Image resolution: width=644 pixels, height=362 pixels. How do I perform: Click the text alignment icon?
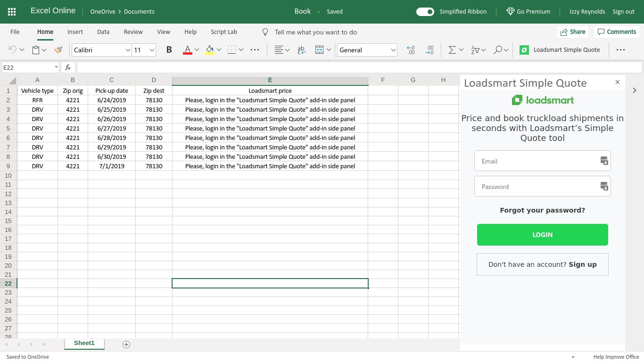[x=279, y=50]
